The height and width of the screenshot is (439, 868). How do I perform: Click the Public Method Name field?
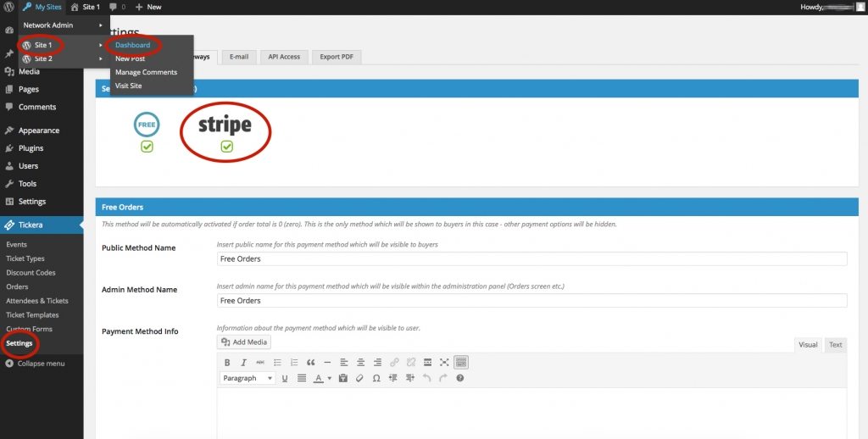point(532,259)
